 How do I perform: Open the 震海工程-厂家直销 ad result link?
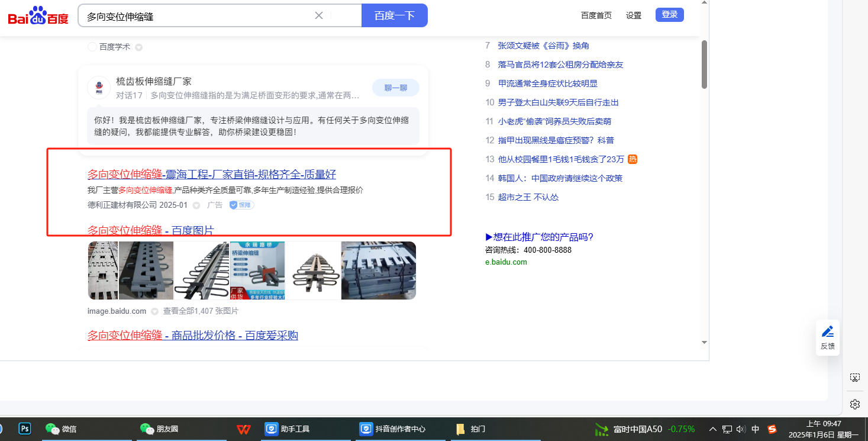(x=212, y=174)
